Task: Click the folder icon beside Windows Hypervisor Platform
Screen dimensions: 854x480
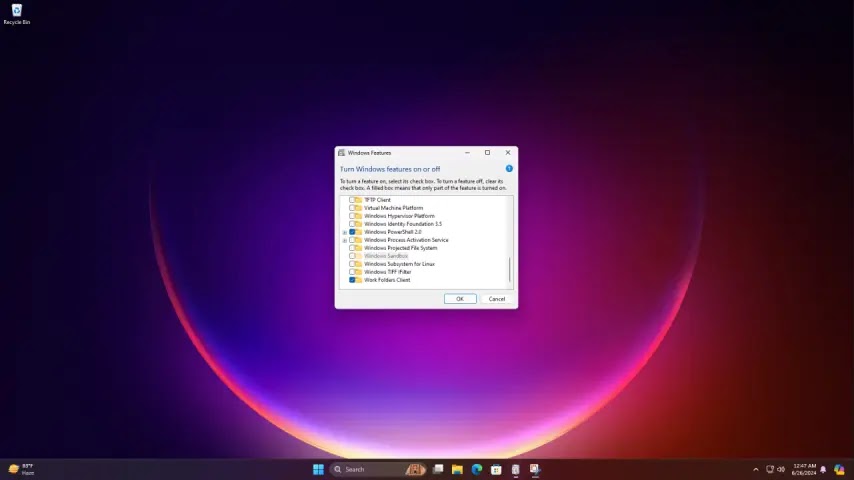Action: point(358,216)
